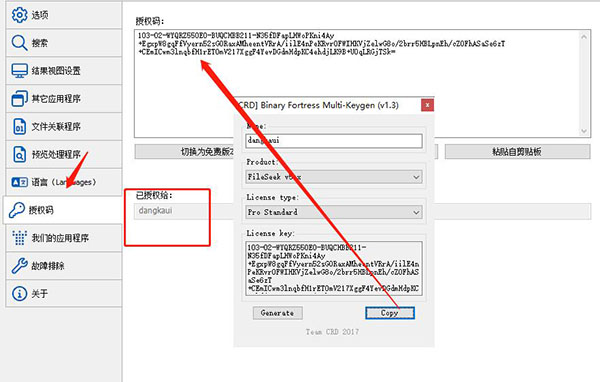Go to 选项 settings tab
Image resolution: width=600 pixels, height=382 pixels.
pyautogui.click(x=64, y=15)
